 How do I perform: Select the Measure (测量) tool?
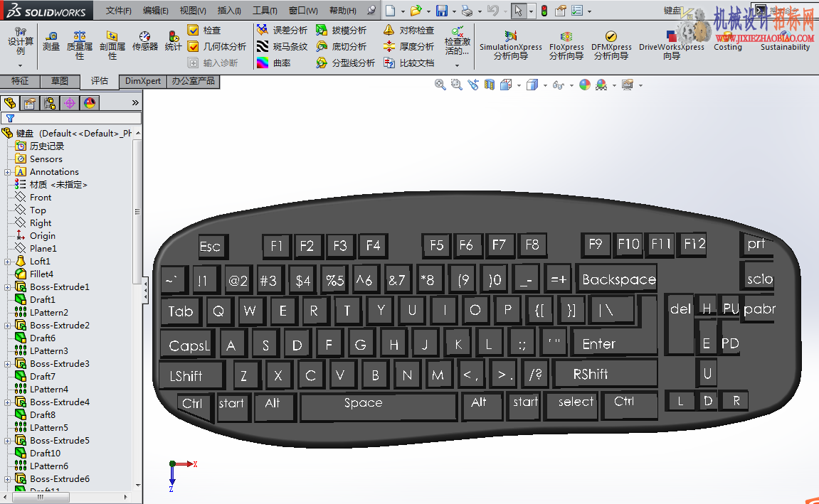[51, 41]
